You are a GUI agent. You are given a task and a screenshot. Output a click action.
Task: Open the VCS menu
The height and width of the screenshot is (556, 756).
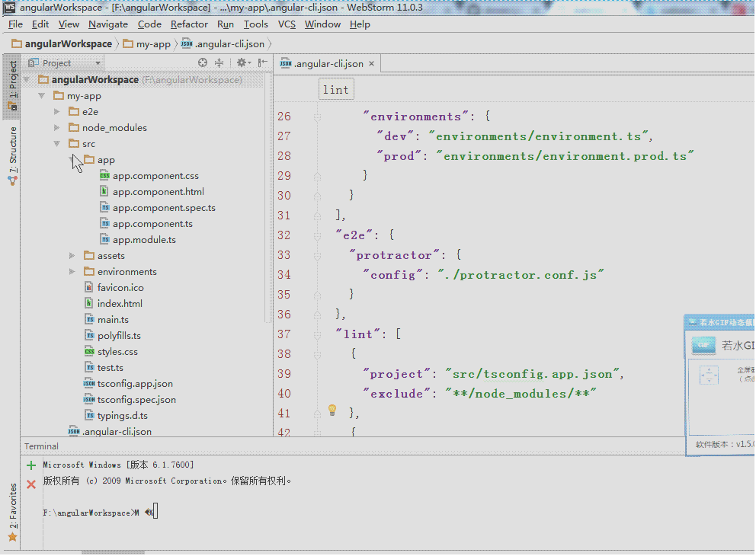(x=287, y=24)
